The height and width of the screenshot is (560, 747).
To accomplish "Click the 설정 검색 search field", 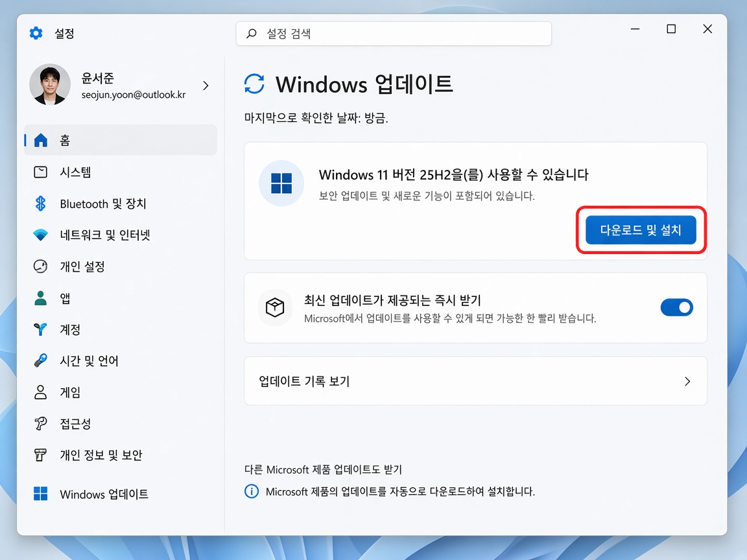I will [x=394, y=33].
